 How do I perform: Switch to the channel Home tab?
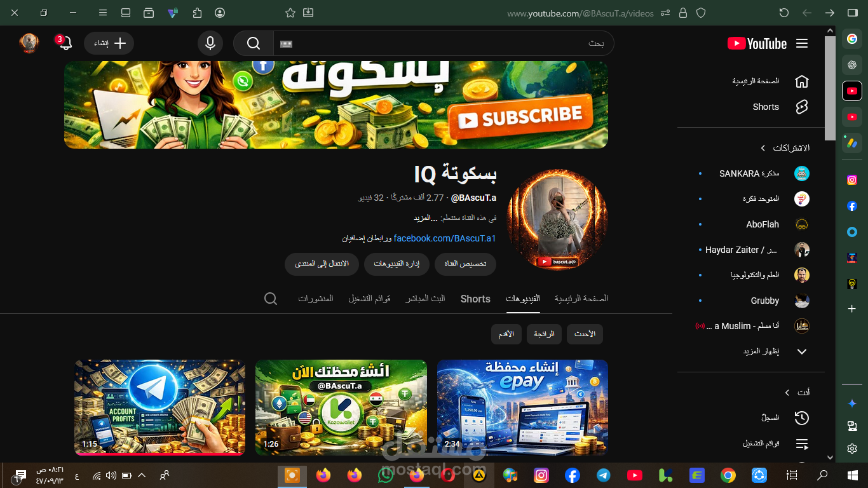(x=581, y=299)
